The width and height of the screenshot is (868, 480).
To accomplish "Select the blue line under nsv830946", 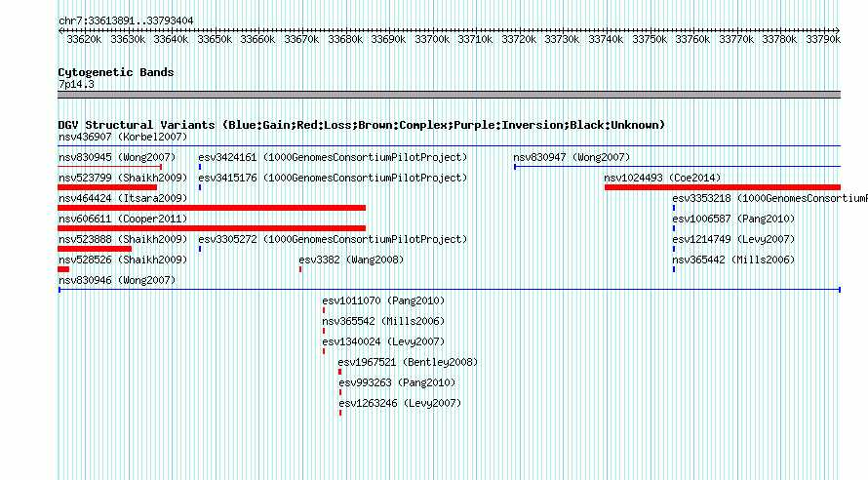I will (450, 290).
